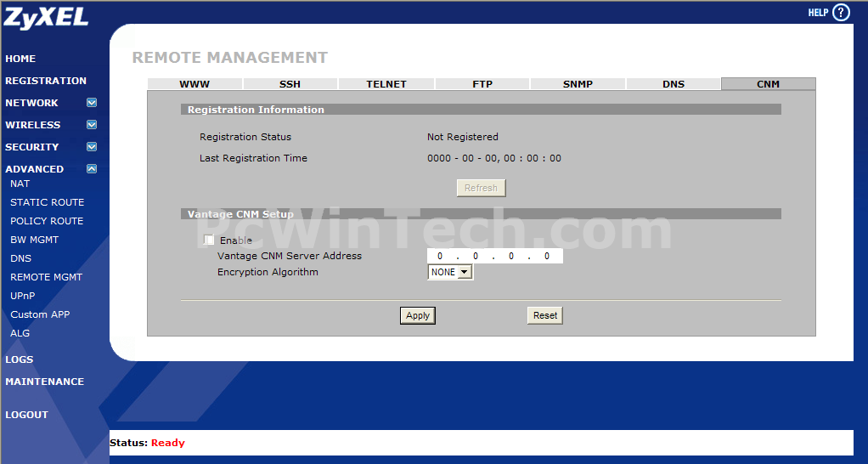Screen dimensions: 868x464
Task: Switch to the TELNET tab
Action: pyautogui.click(x=386, y=83)
